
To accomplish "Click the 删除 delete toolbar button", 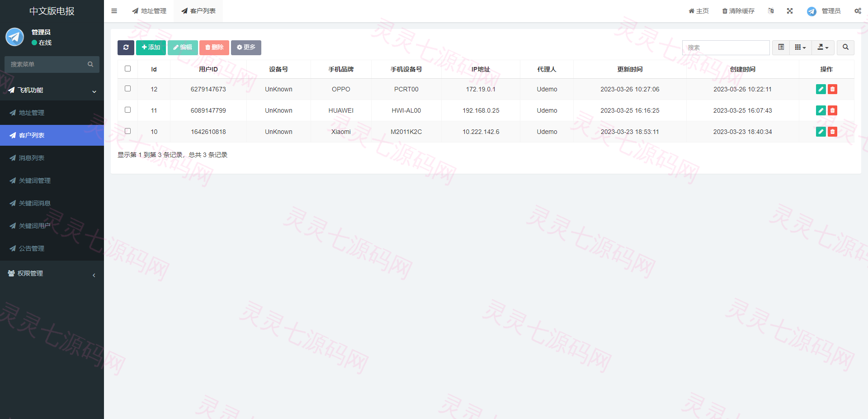I will coord(214,48).
